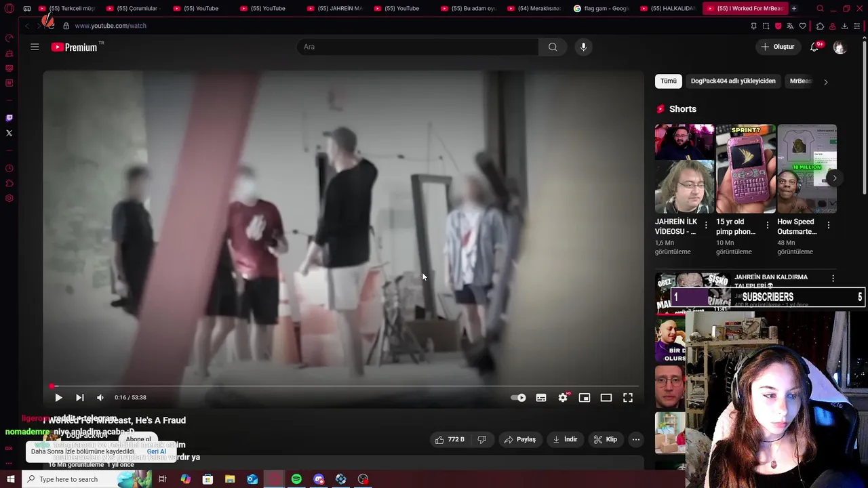The image size is (868, 488).
Task: Toggle the autoplay switch in player
Action: [x=518, y=398]
